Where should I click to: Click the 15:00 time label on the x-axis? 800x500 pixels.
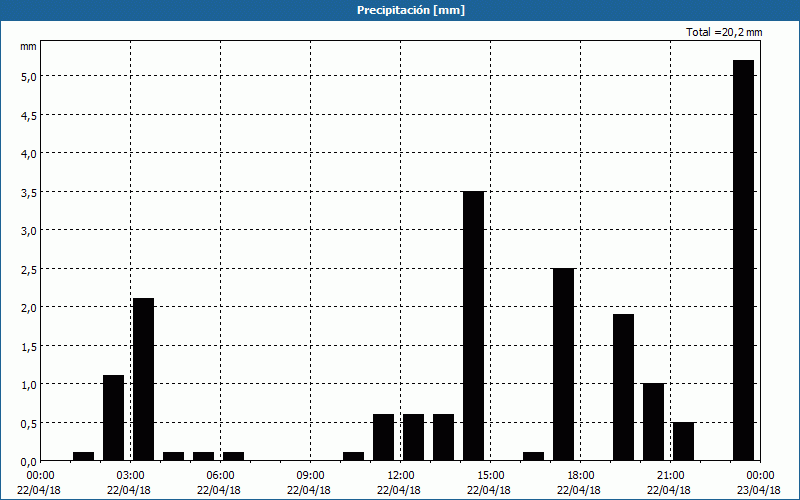490,476
